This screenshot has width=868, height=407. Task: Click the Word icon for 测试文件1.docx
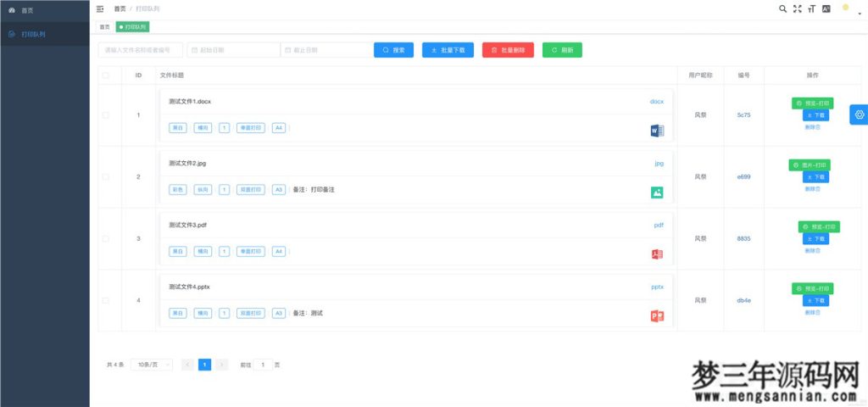pyautogui.click(x=657, y=131)
